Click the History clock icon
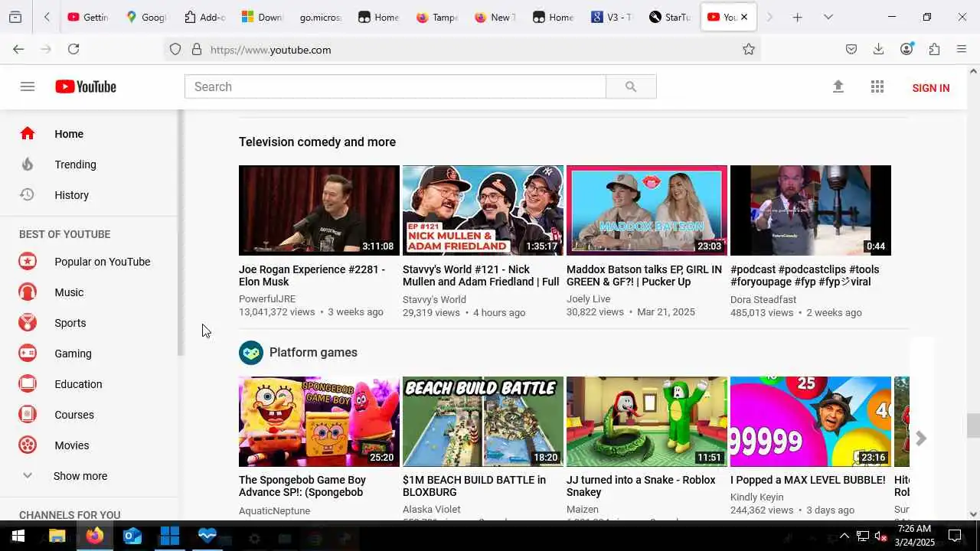The image size is (980, 551). 28,195
